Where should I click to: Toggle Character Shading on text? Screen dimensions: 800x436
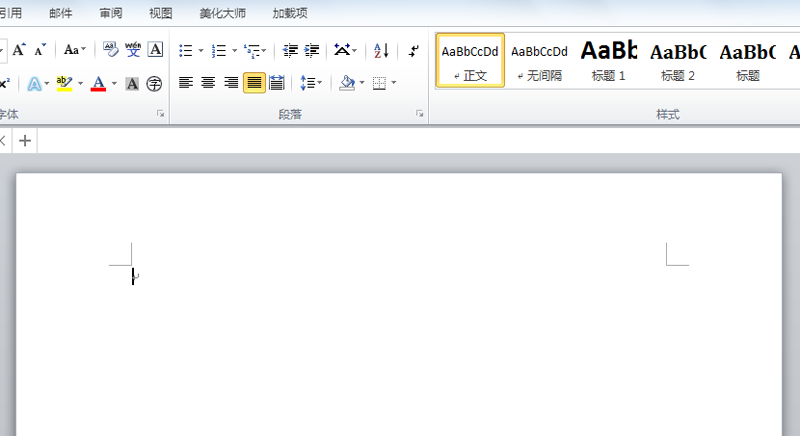tap(132, 83)
